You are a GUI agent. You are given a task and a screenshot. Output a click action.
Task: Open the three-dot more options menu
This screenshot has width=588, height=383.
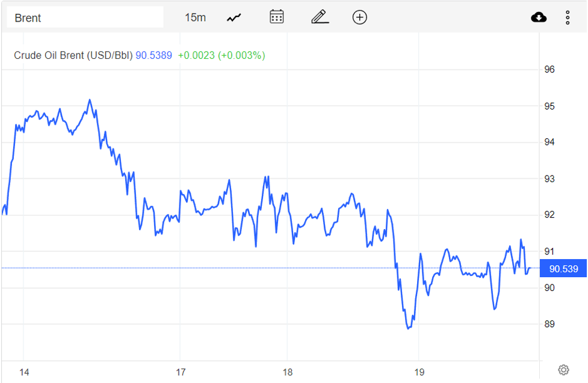568,17
